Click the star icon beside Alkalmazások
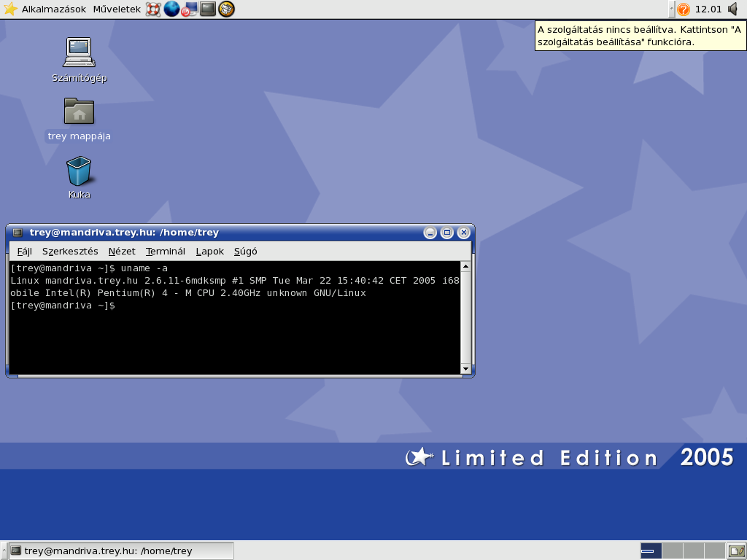The width and height of the screenshot is (747, 560). coord(10,9)
